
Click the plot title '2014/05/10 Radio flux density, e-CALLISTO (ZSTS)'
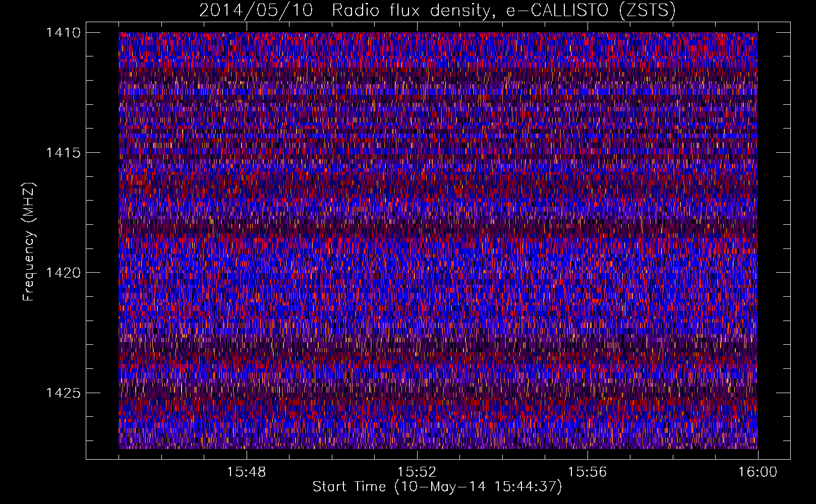pos(437,11)
